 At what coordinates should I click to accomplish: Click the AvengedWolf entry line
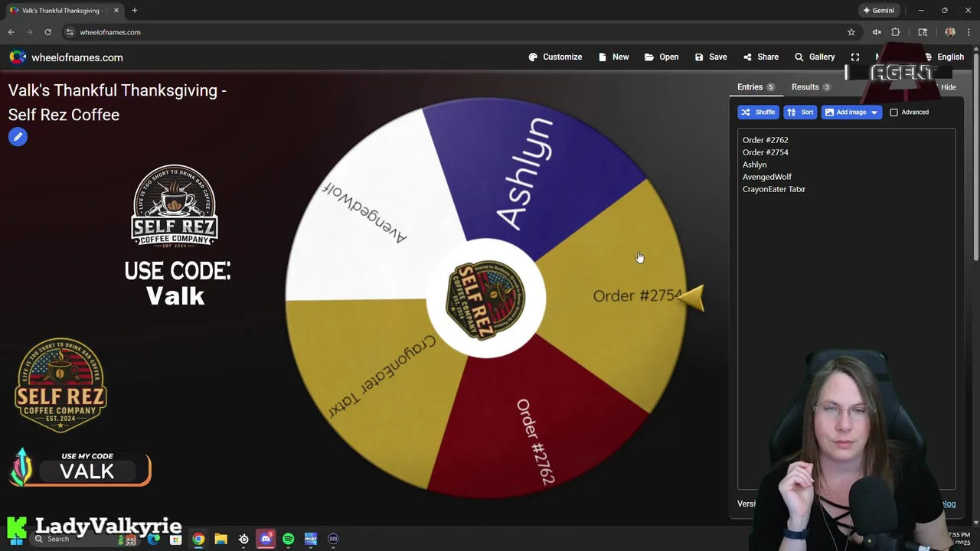pyautogui.click(x=766, y=177)
